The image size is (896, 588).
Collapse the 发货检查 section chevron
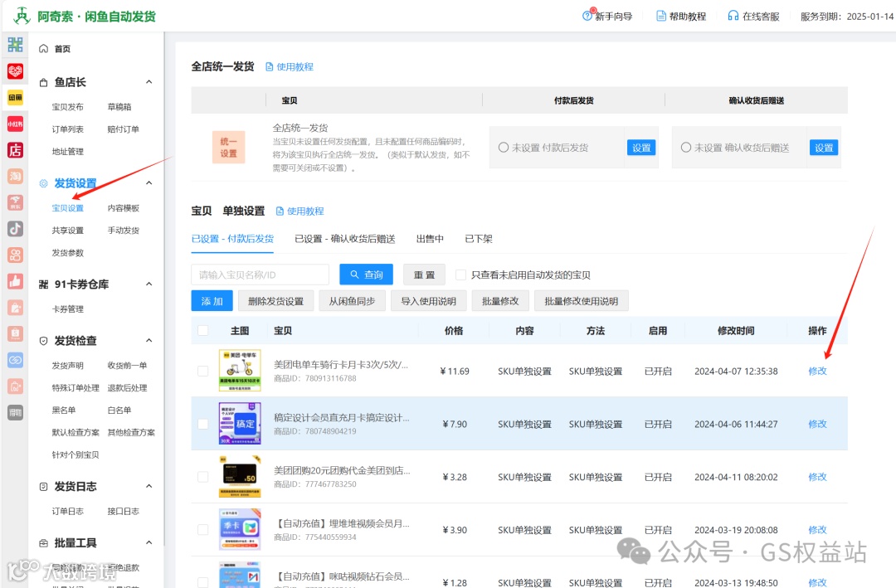tap(149, 341)
